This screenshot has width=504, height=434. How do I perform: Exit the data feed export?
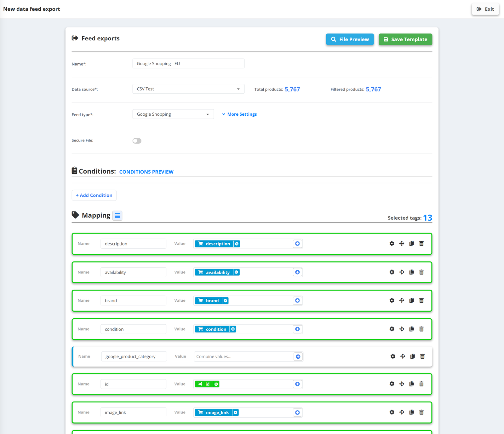pos(485,9)
